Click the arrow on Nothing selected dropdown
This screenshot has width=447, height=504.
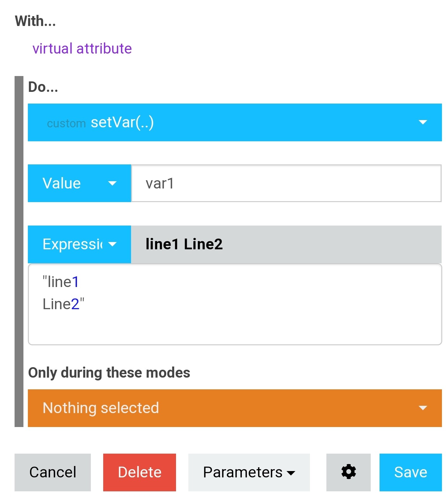(x=423, y=408)
